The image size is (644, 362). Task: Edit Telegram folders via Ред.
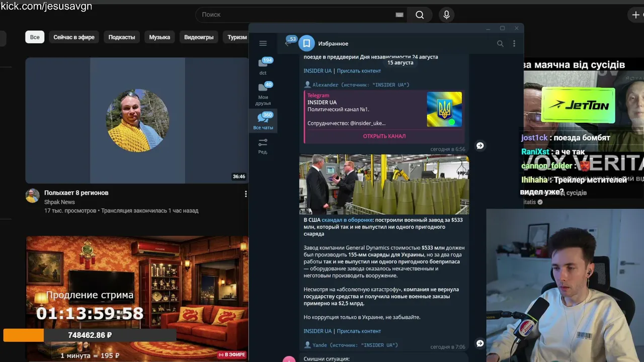point(263,146)
